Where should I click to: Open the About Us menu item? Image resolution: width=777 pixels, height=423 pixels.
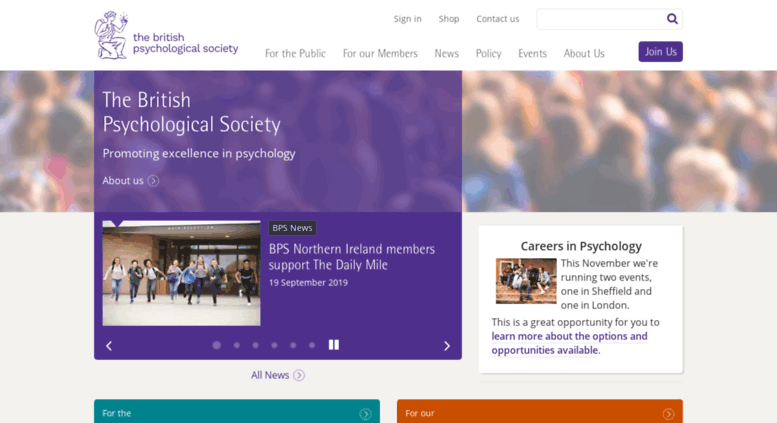pyautogui.click(x=584, y=53)
